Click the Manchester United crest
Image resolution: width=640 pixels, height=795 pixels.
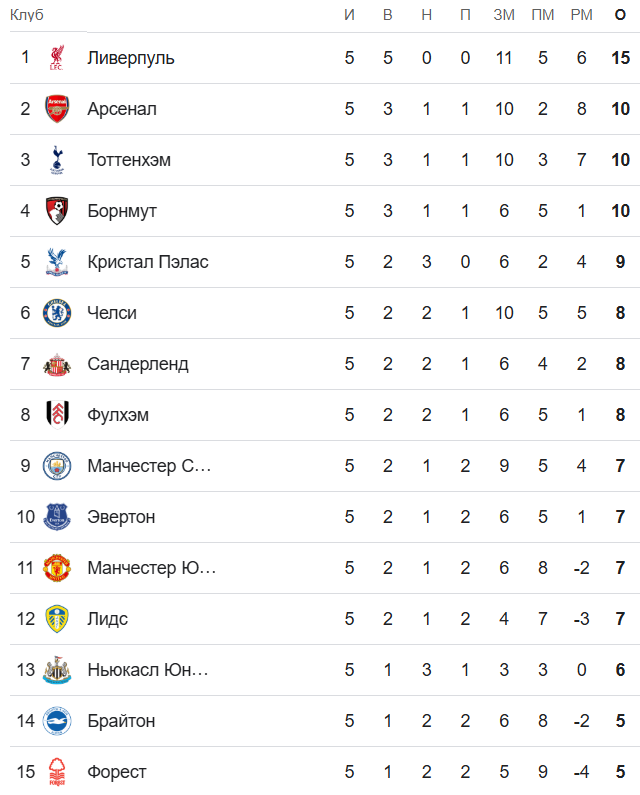point(56,568)
